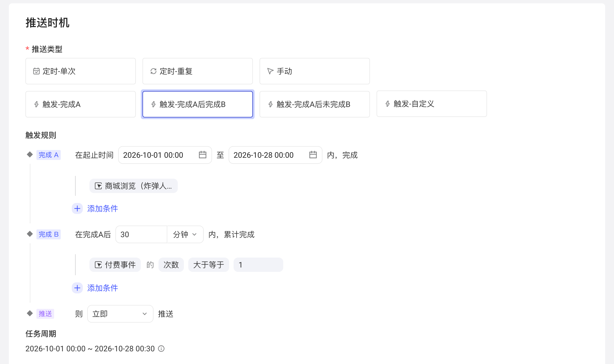
Task: Click the diamond marker beside 推送 tag
Action: [x=30, y=313]
